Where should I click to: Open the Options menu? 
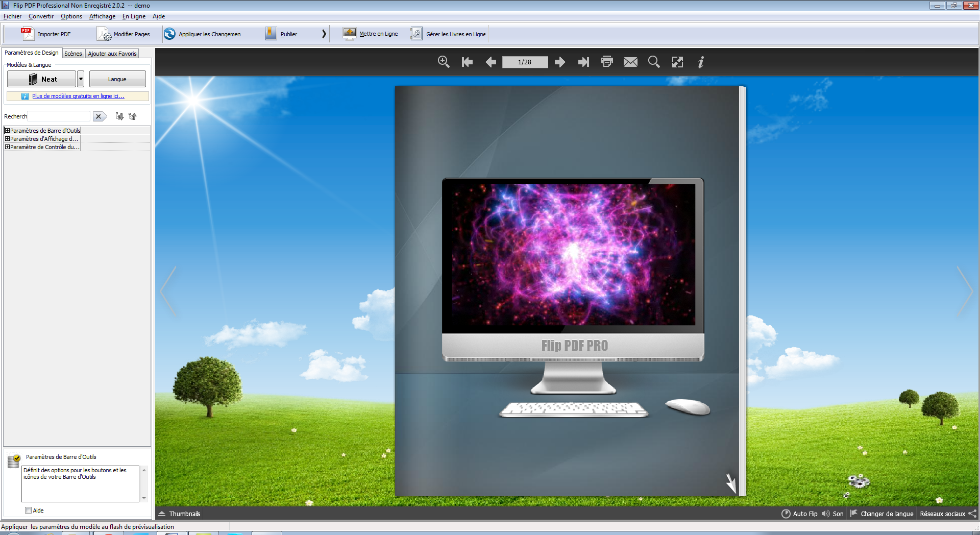71,16
